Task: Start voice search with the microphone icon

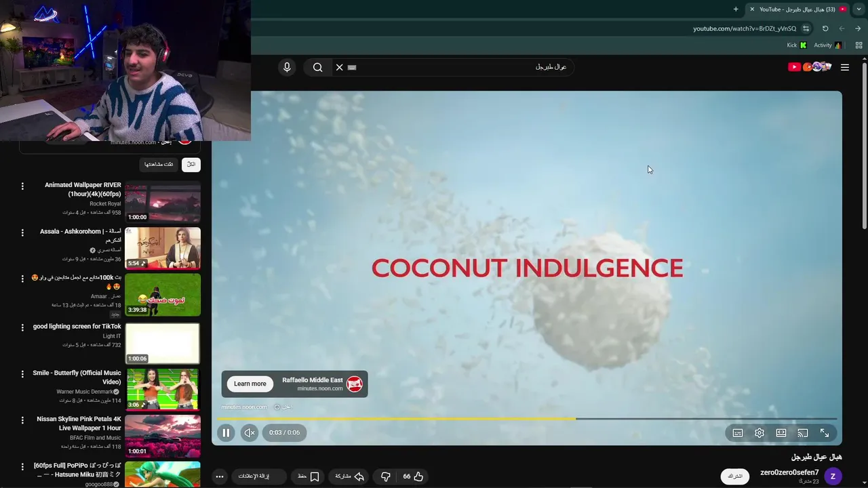Action: [x=287, y=67]
